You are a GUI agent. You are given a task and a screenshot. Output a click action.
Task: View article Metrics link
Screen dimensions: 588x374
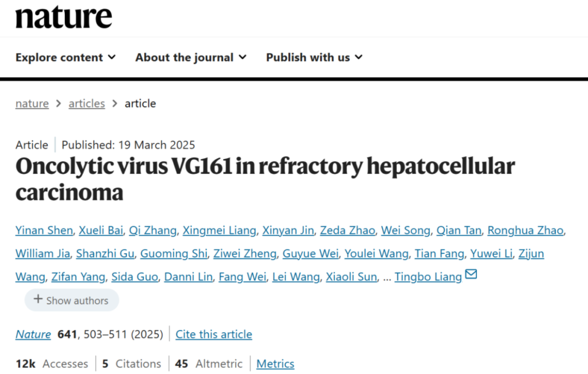[x=275, y=364]
